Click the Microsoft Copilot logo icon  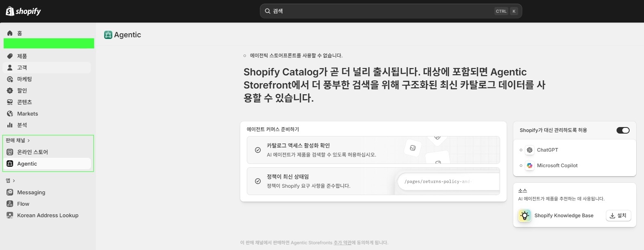[530, 166]
